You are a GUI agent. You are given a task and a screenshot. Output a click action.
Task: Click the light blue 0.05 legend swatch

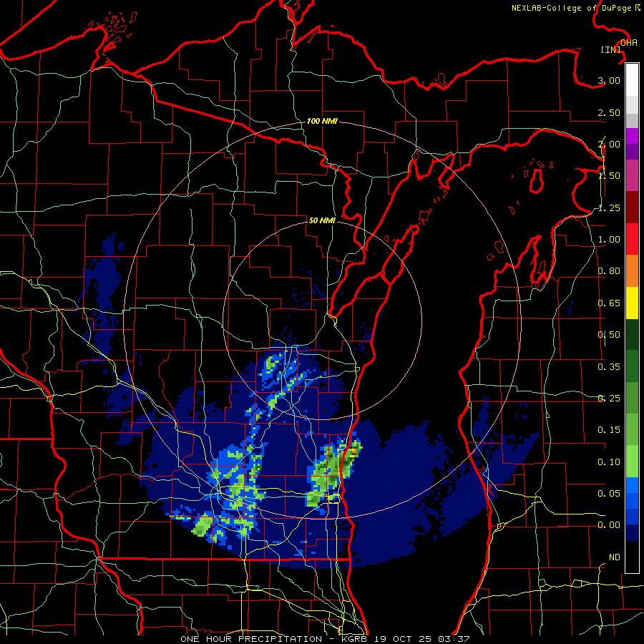click(632, 485)
